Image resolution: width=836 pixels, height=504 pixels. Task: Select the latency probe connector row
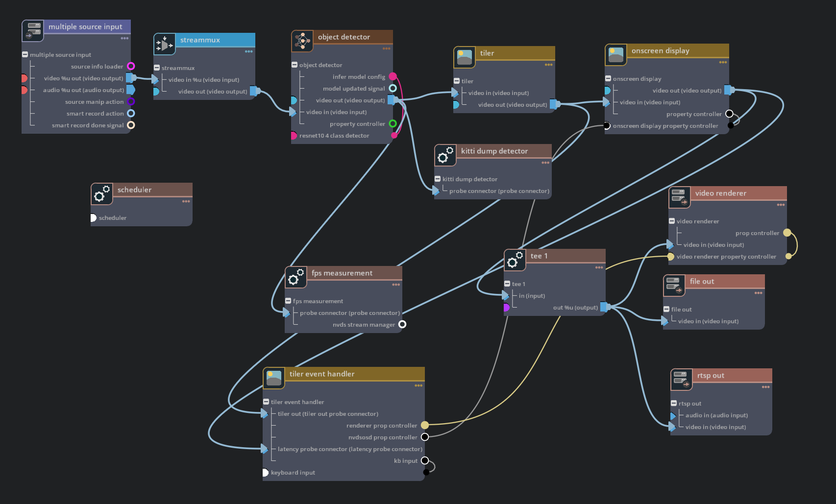click(x=344, y=449)
